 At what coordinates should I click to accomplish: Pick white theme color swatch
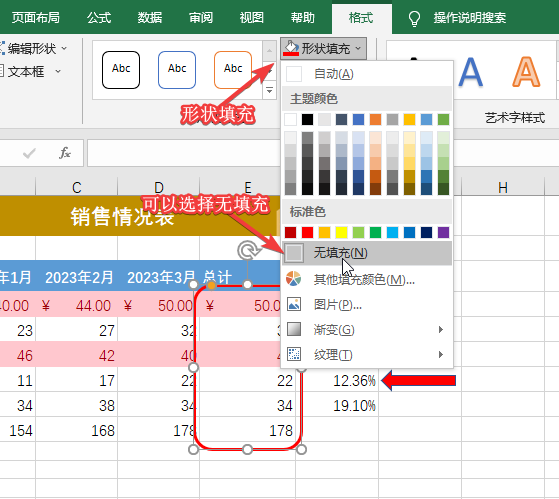tap(291, 120)
